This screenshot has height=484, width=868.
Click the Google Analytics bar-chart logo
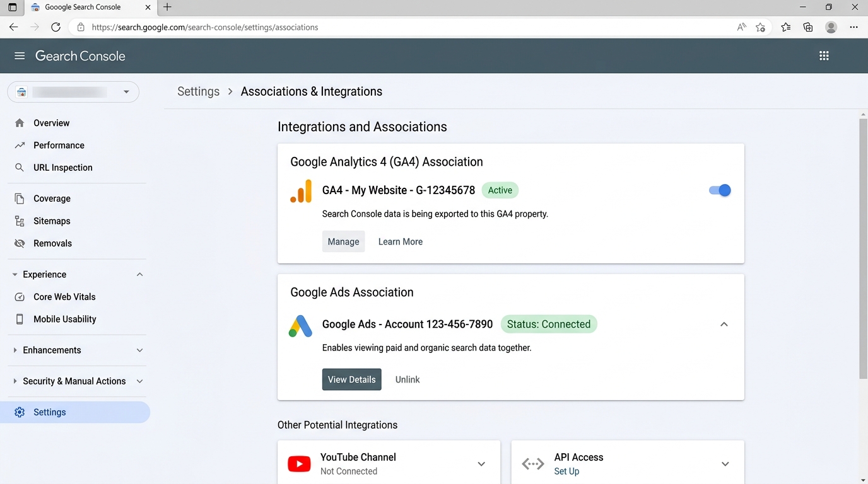[301, 191]
